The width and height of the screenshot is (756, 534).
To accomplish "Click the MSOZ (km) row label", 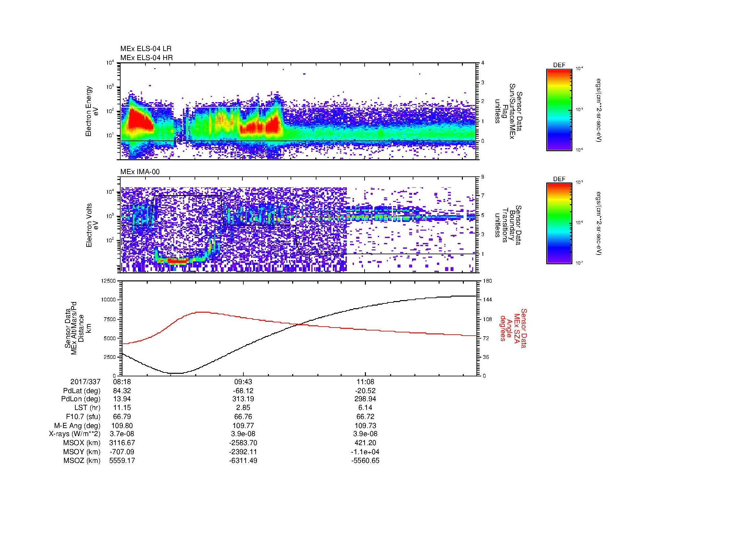I will pos(82,461).
